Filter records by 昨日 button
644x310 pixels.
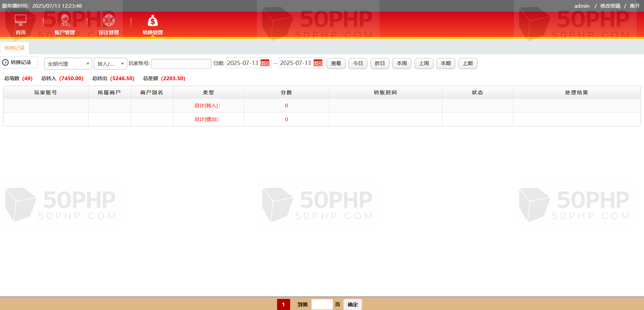tap(380, 63)
